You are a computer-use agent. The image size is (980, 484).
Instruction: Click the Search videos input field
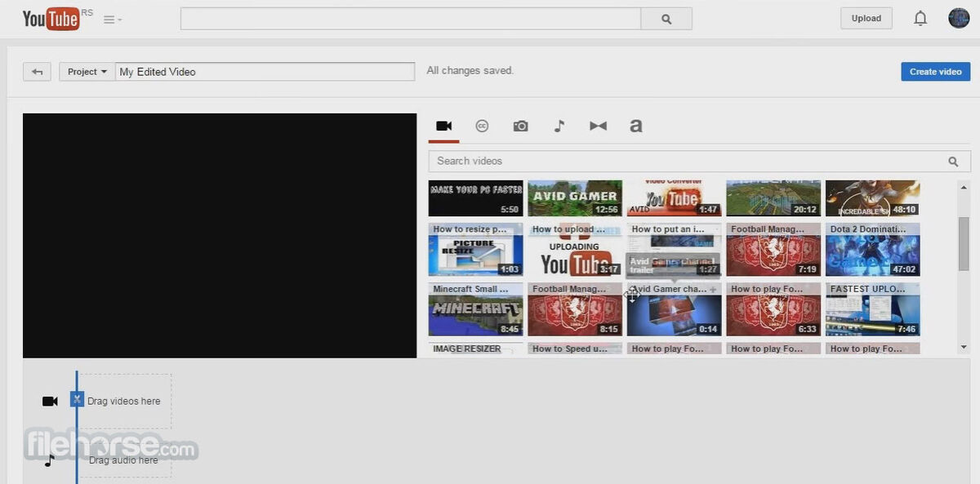click(699, 161)
